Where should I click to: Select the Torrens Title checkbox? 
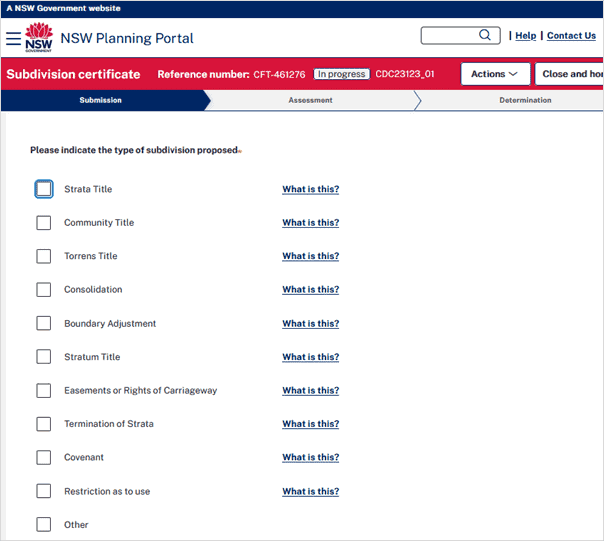[43, 256]
